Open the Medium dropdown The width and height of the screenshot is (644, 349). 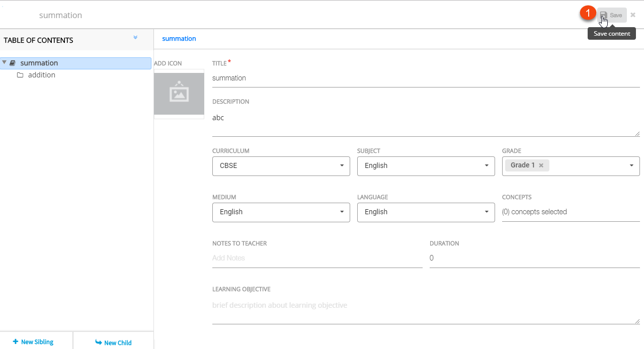(281, 212)
